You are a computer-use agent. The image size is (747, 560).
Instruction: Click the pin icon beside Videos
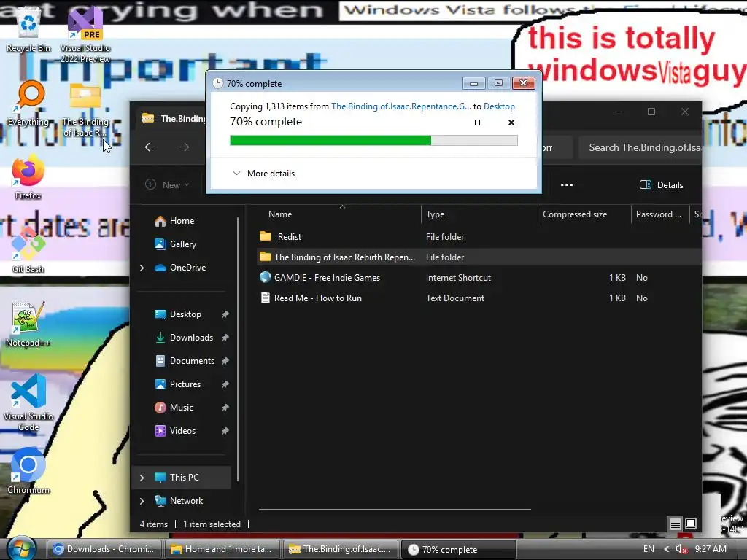(225, 431)
